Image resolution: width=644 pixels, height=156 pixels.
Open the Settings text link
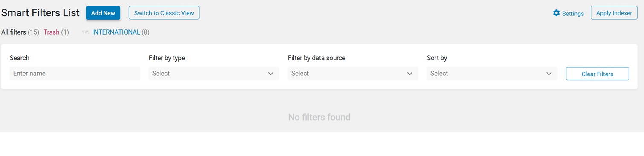573,13
